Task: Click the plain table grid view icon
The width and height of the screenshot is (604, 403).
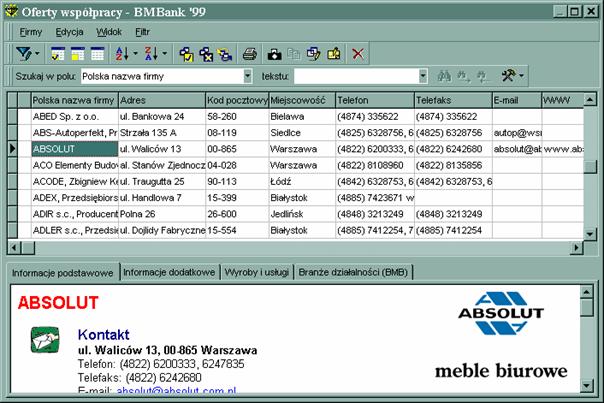Action: (x=97, y=54)
